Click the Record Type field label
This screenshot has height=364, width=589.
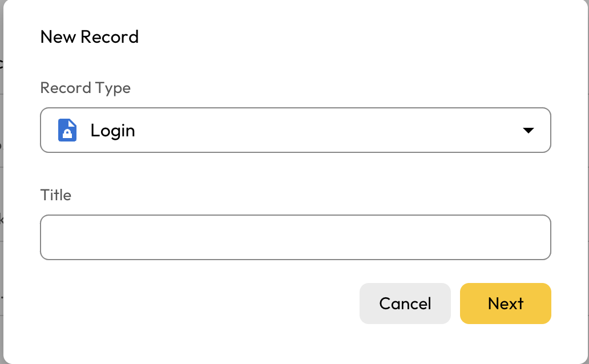pyautogui.click(x=85, y=88)
